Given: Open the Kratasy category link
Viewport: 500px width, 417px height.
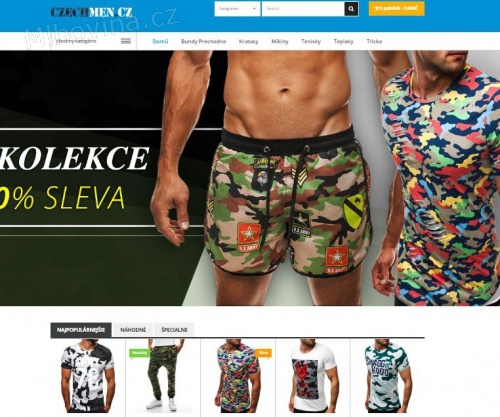Looking at the screenshot, I should pos(248,41).
